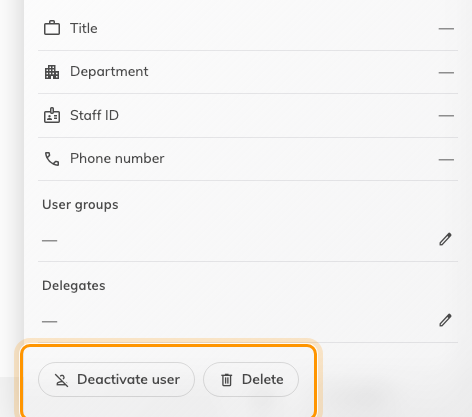The height and width of the screenshot is (417, 472).
Task: Select the Title field label
Action: click(84, 28)
